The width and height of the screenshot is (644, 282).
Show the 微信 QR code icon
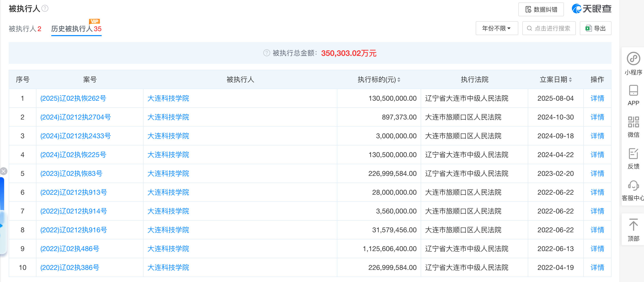[x=633, y=122]
